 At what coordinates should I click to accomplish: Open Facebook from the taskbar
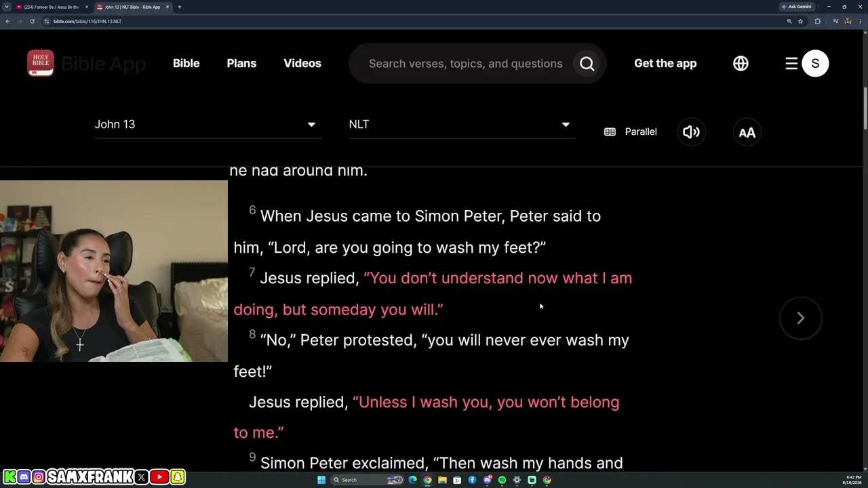point(472,480)
